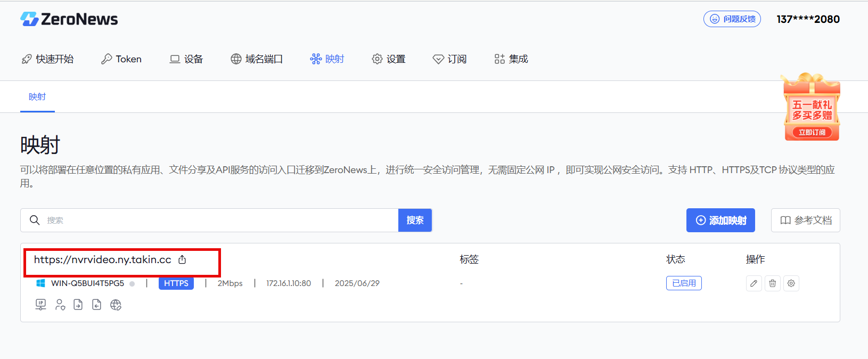Viewport: 868px width, 359px height.
Task: Delete the mapping with the trash icon
Action: [772, 283]
